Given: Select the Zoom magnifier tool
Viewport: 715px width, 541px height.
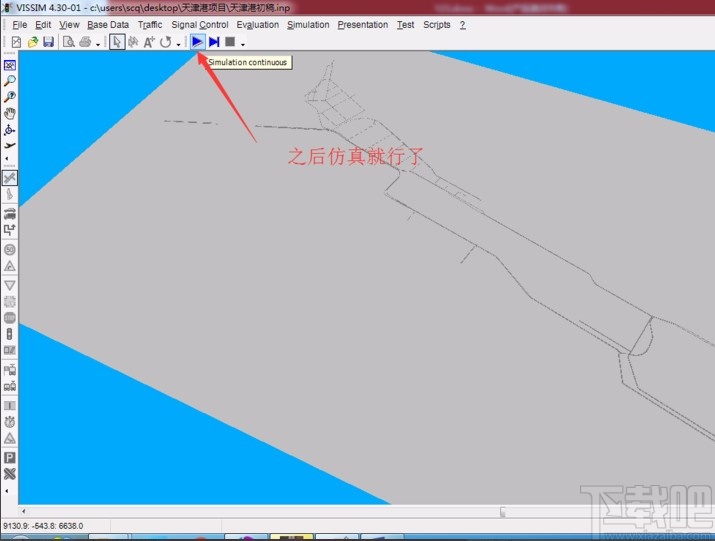Looking at the screenshot, I should [10, 81].
